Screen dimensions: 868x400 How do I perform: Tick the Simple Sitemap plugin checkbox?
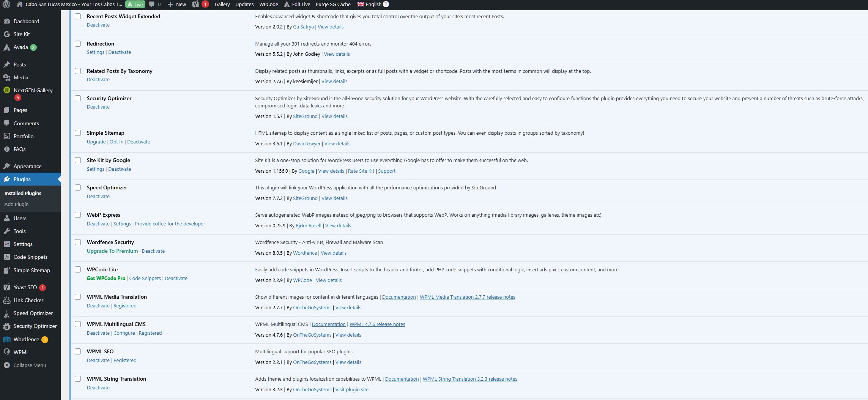click(x=78, y=133)
